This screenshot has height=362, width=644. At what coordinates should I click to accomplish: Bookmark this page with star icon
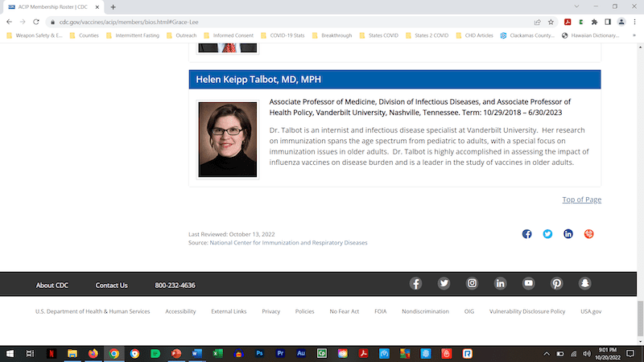(x=551, y=22)
